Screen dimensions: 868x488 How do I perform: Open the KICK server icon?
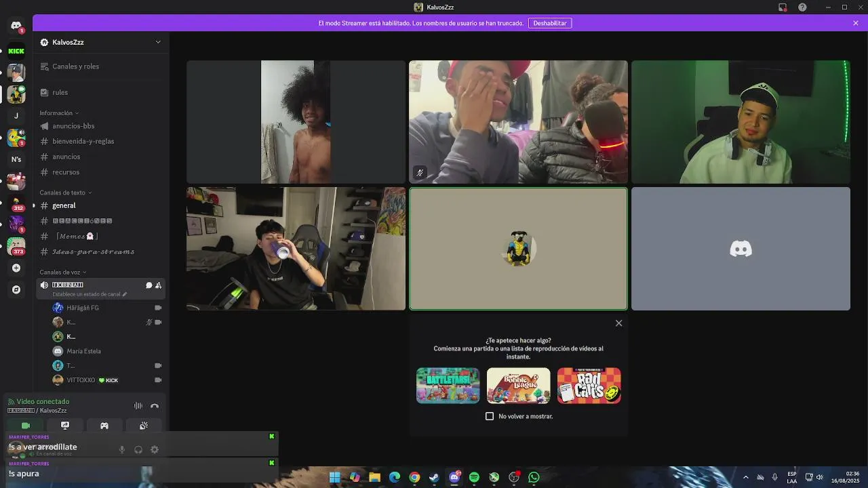coord(16,51)
